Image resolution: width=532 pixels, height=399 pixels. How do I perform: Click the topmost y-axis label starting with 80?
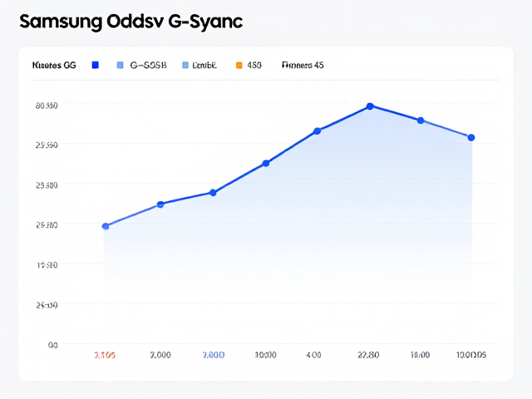point(47,106)
